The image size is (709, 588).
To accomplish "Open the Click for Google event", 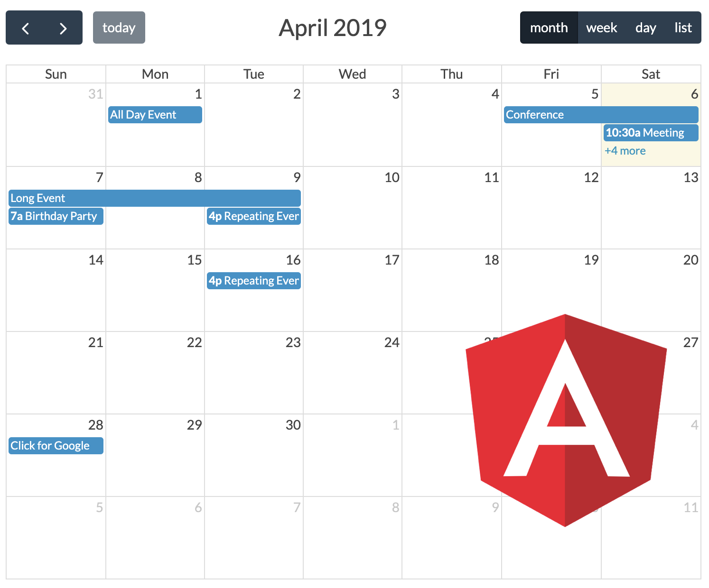I will pyautogui.click(x=56, y=446).
